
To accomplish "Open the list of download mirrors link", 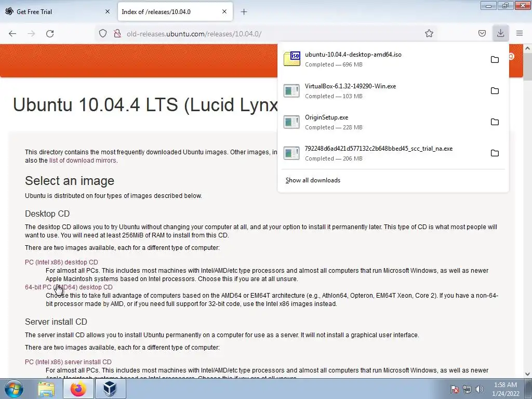I will click(x=83, y=161).
